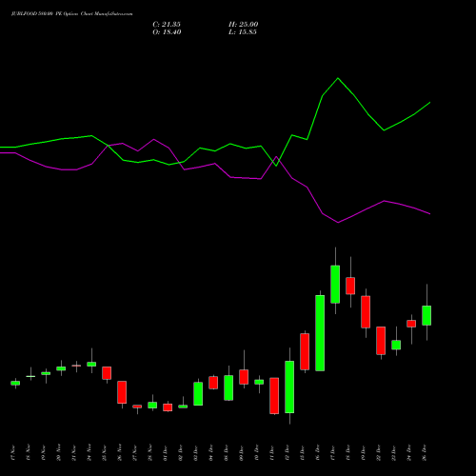Screen dimensions: 476x476
Task: Select the 20 Nov date label
Action: coord(59,453)
